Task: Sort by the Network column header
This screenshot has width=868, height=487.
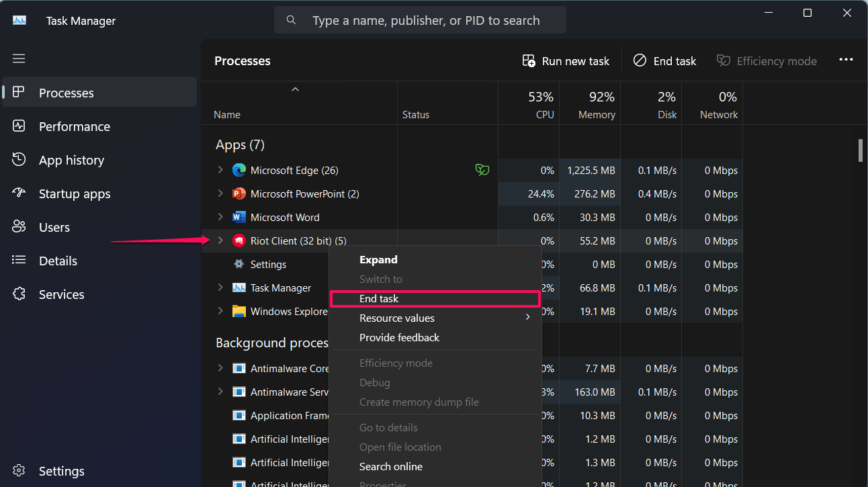Action: pos(712,104)
